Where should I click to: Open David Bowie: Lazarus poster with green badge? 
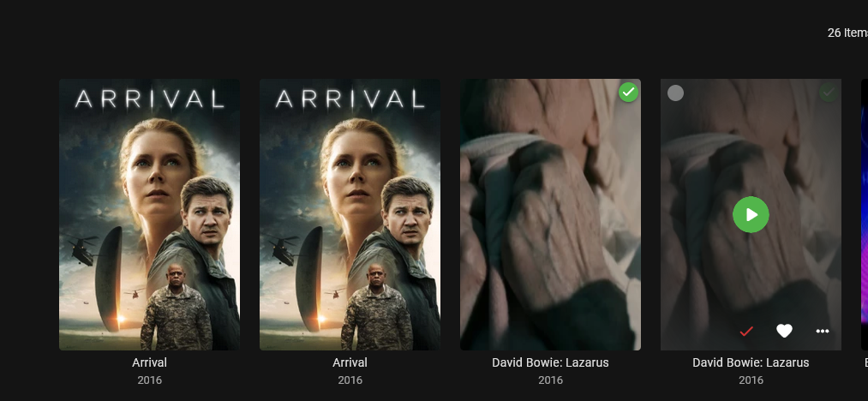pyautogui.click(x=550, y=214)
